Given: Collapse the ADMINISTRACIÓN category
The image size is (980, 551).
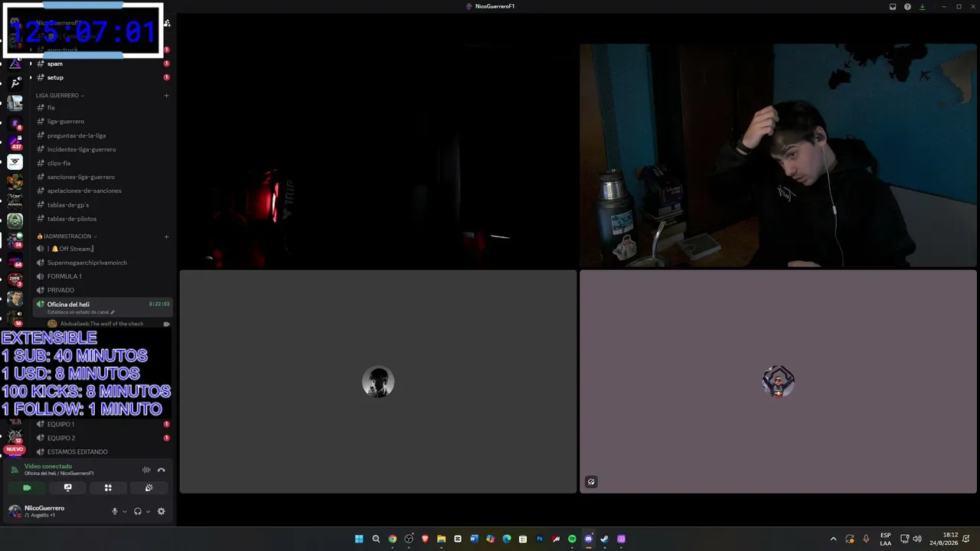Looking at the screenshot, I should tap(67, 236).
